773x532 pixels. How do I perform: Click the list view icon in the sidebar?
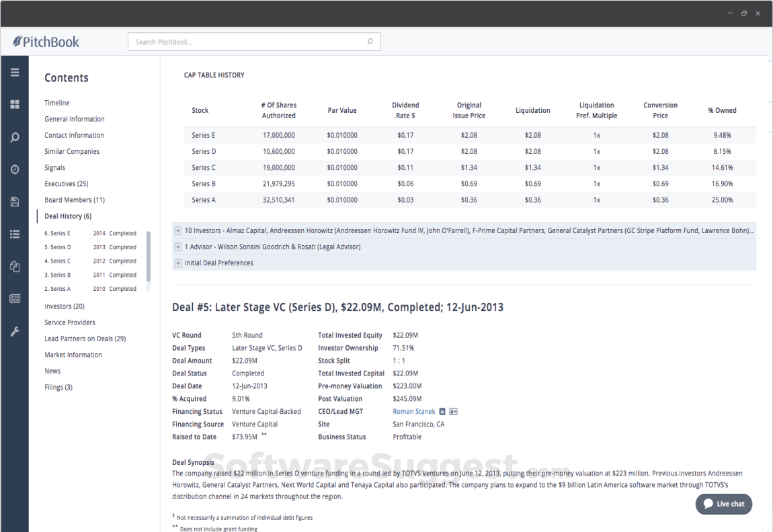point(14,234)
